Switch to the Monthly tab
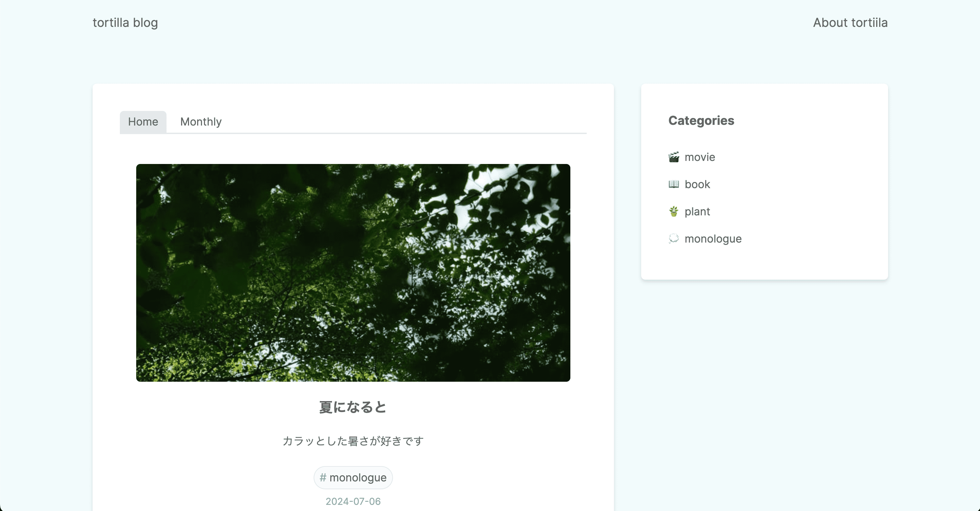The height and width of the screenshot is (511, 980). [201, 122]
